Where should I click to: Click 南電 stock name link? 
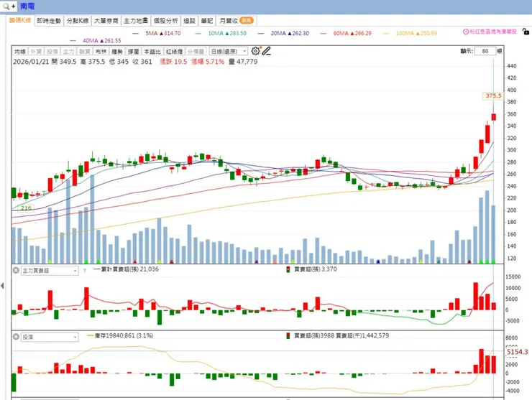(27, 6)
